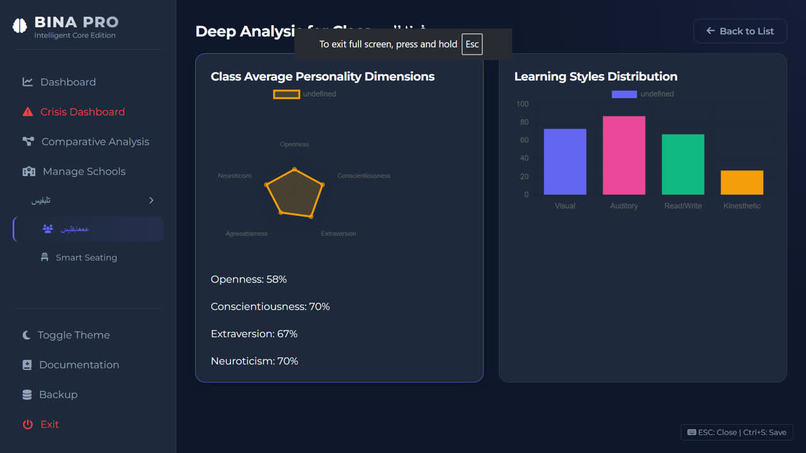The height and width of the screenshot is (453, 806).
Task: Click the Auditory axis label
Action: click(x=624, y=206)
